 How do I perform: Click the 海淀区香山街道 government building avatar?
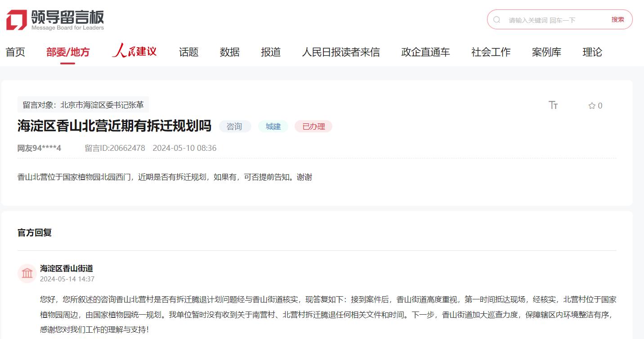pyautogui.click(x=27, y=273)
